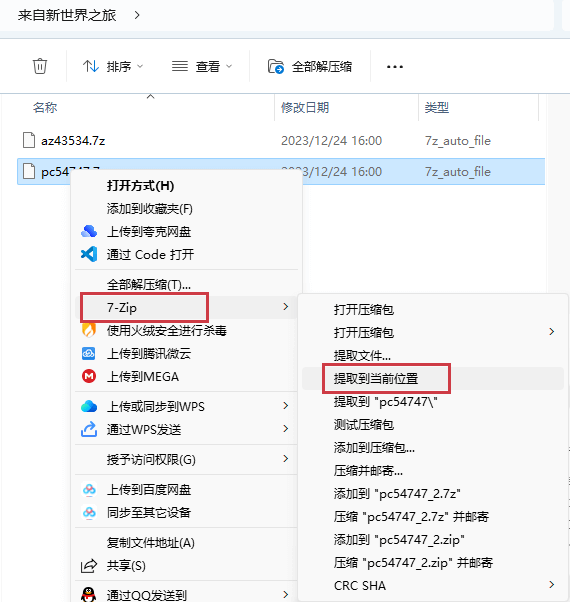Click the VS Code icon
The image size is (570, 602).
coord(89,254)
